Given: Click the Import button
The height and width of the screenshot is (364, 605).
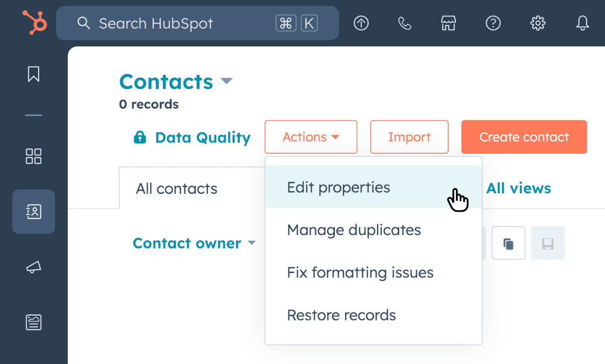Looking at the screenshot, I should (x=409, y=137).
